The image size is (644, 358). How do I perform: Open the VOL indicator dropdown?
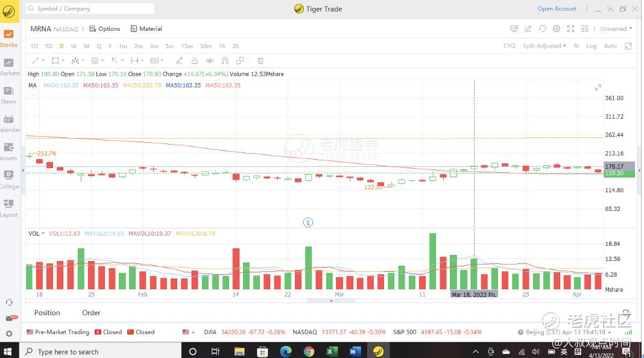tap(43, 233)
